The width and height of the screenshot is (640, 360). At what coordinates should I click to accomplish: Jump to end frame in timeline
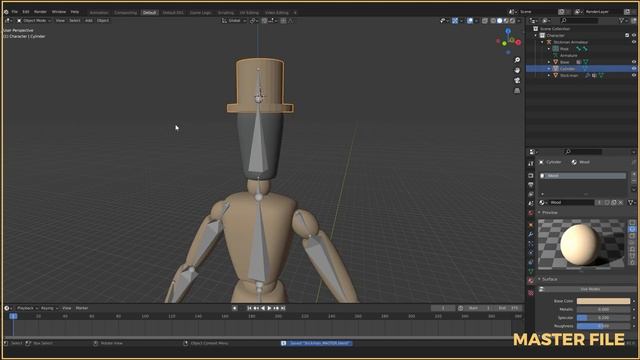tap(283, 308)
